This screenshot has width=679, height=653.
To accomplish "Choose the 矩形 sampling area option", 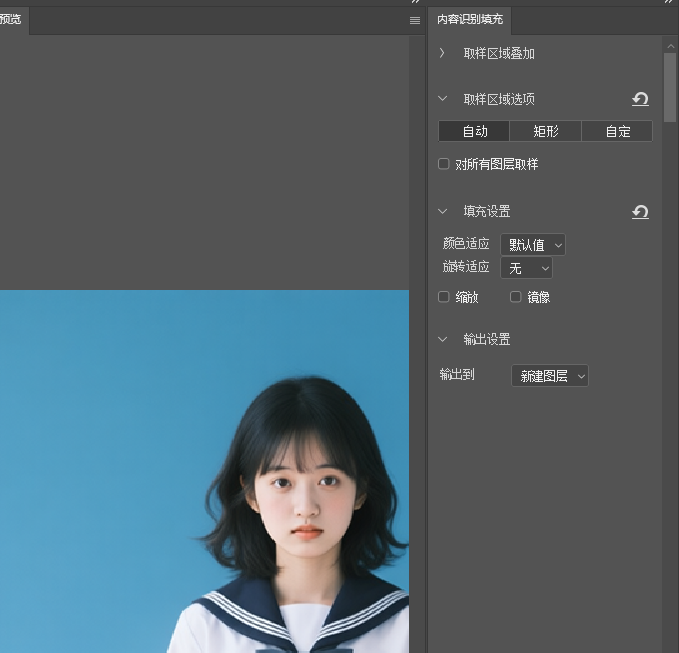I will [x=545, y=131].
